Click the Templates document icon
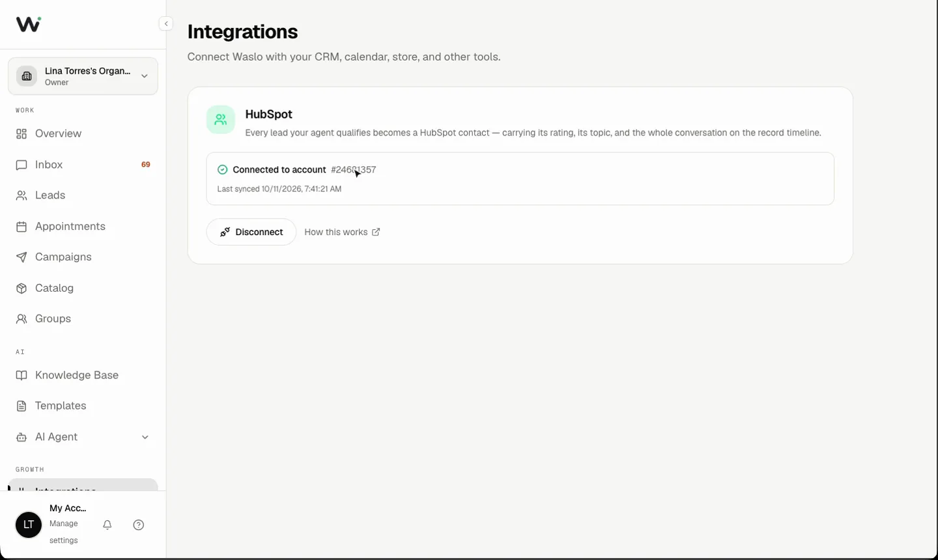Viewport: 938px width, 560px height. click(x=21, y=406)
